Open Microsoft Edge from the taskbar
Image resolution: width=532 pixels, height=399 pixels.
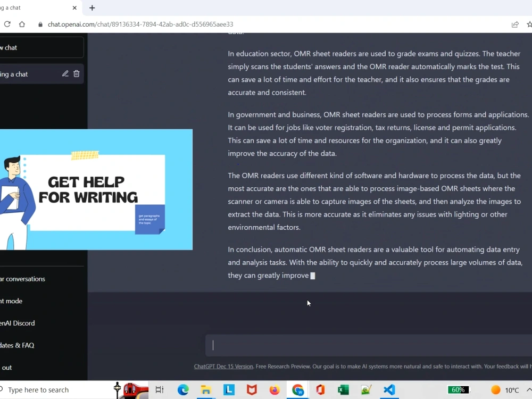click(183, 390)
